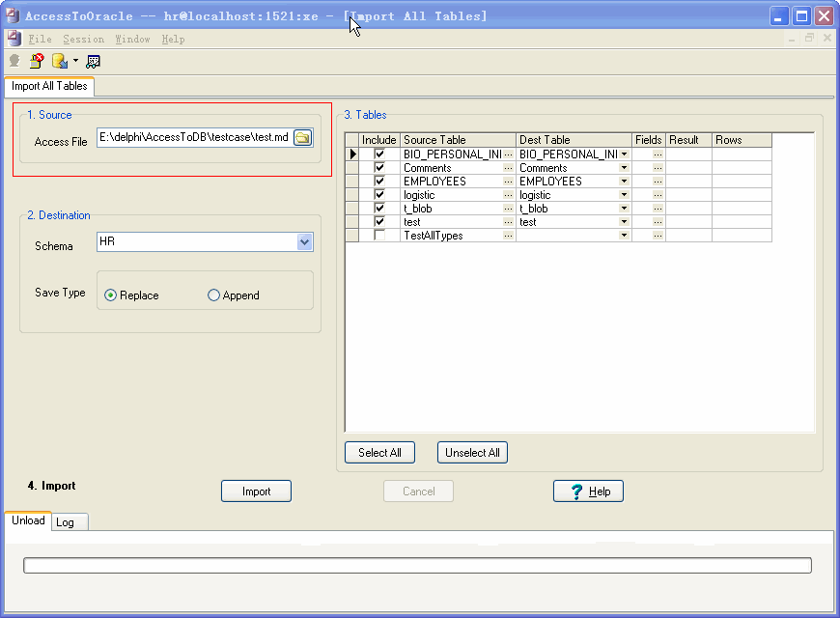This screenshot has height=618, width=840.
Task: Open the Session menu
Action: click(x=84, y=40)
